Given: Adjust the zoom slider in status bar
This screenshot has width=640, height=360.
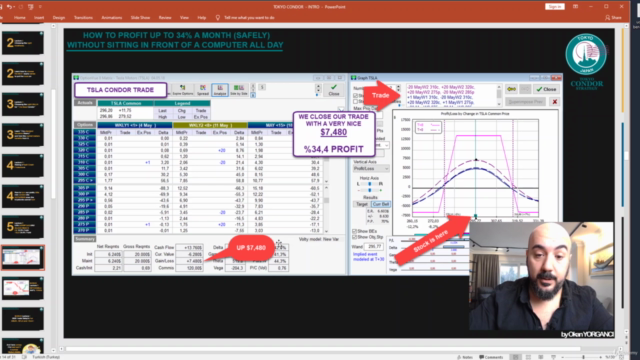Looking at the screenshot, I should pyautogui.click(x=583, y=357).
